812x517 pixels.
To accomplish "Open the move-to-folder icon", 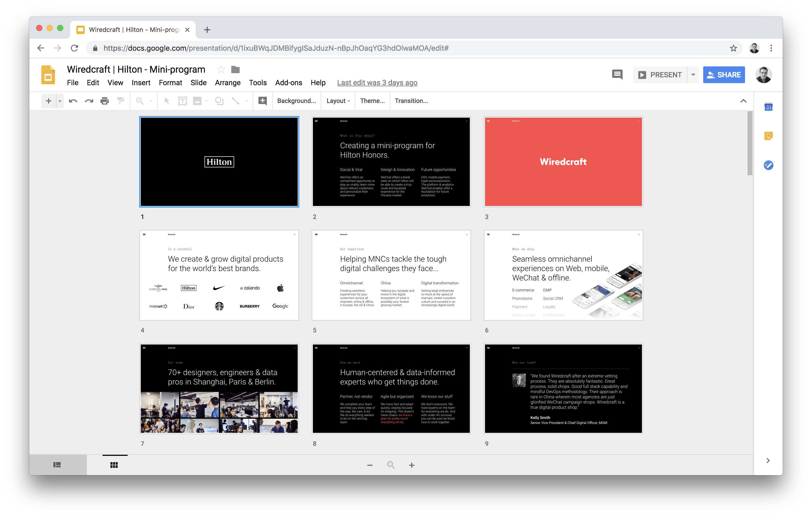I will click(235, 70).
